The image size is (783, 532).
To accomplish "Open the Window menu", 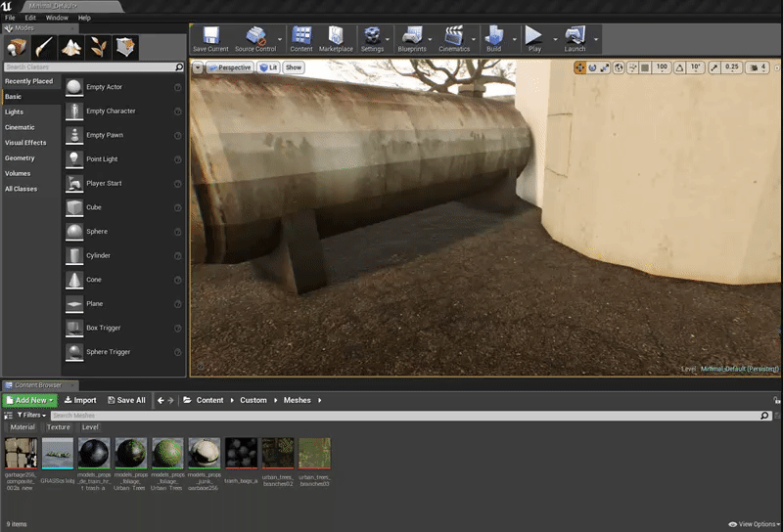I will (x=57, y=18).
